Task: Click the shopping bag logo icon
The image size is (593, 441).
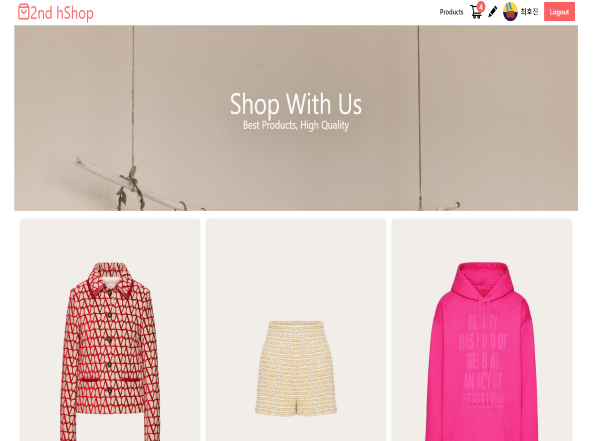Action: click(x=23, y=12)
